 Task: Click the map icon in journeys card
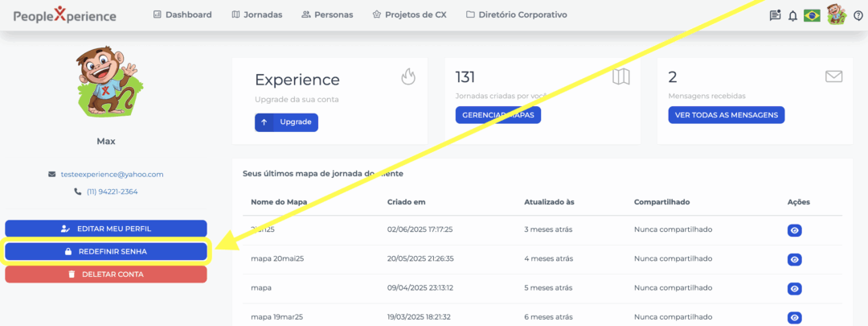click(620, 77)
